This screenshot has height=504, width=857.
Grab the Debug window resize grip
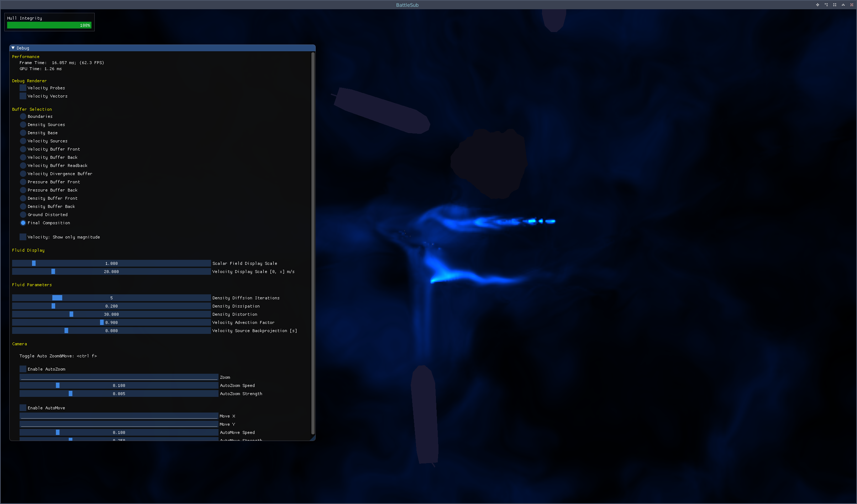click(x=313, y=439)
